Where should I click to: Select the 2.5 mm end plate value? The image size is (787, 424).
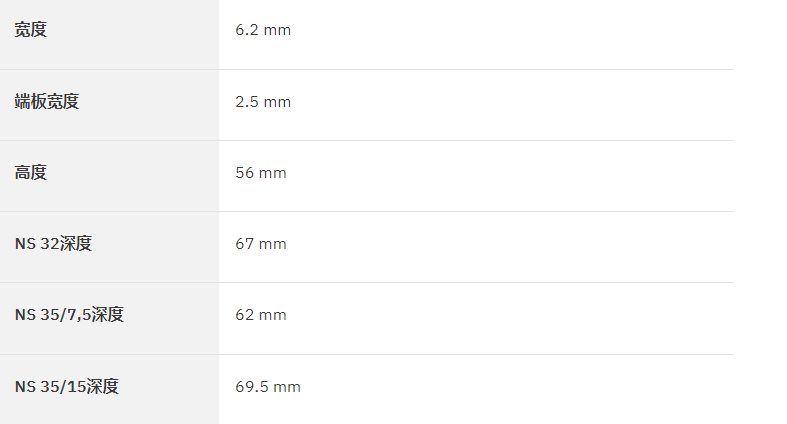(263, 102)
